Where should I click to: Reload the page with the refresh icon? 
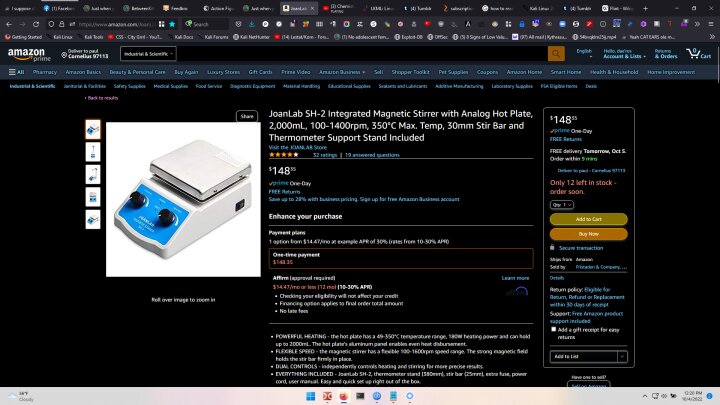(x=36, y=24)
